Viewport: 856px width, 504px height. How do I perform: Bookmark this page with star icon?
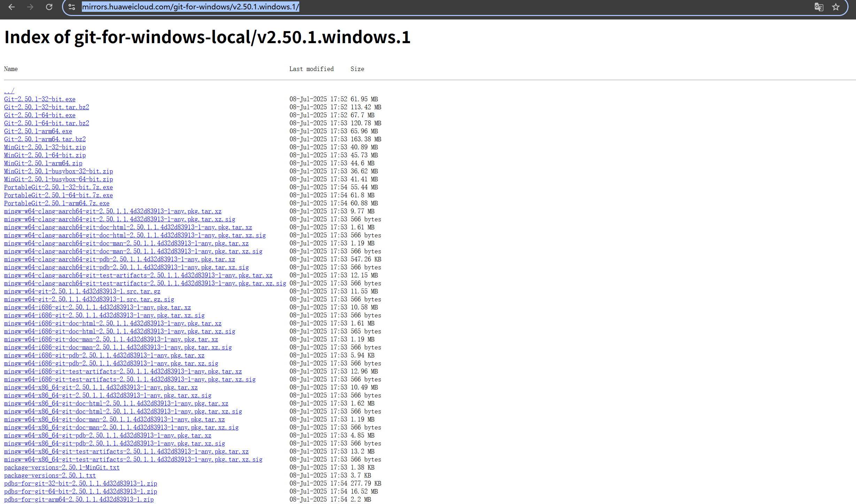(x=836, y=7)
